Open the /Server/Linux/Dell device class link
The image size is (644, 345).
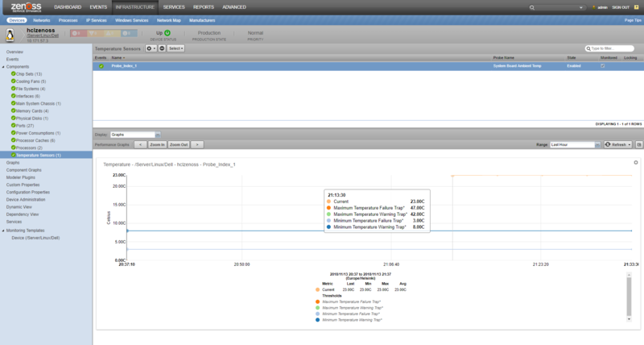tap(43, 35)
